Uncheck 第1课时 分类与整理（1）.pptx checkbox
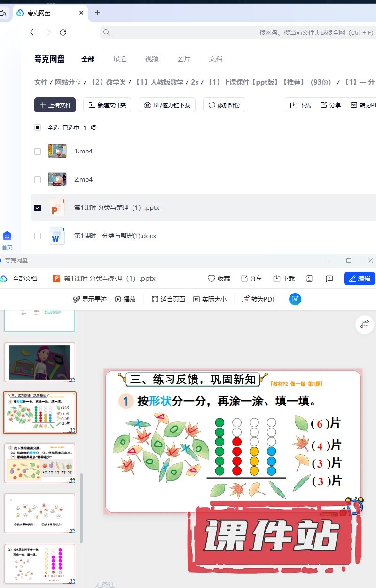 point(38,207)
